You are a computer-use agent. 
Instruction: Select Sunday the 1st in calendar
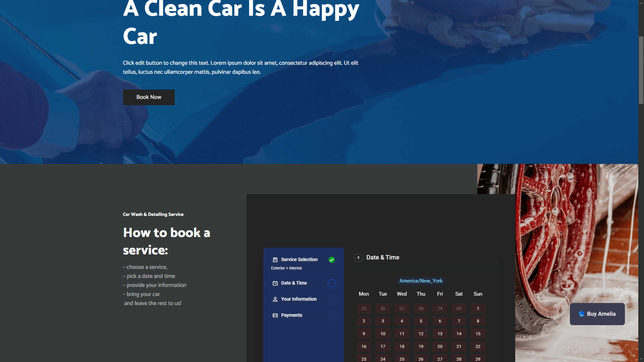(x=478, y=308)
